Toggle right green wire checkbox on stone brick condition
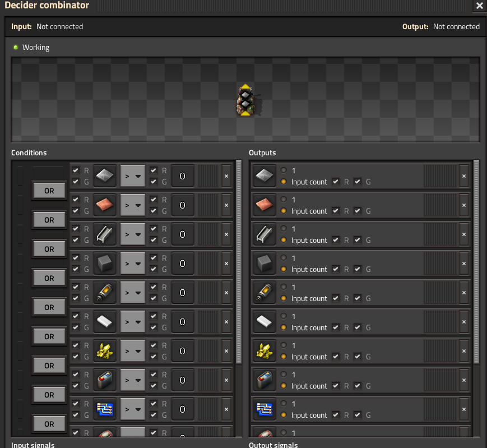 (154, 269)
